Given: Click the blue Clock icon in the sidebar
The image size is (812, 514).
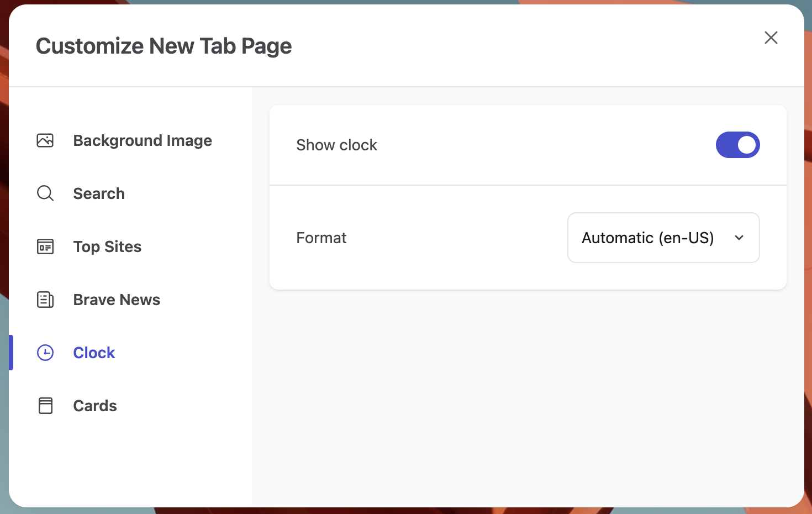Looking at the screenshot, I should click(45, 353).
